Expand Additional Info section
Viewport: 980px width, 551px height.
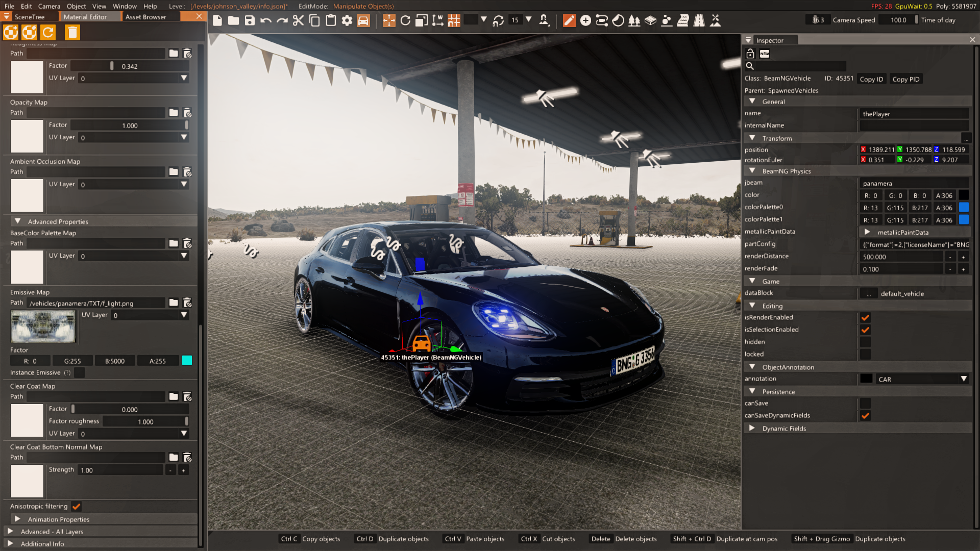(x=100, y=544)
